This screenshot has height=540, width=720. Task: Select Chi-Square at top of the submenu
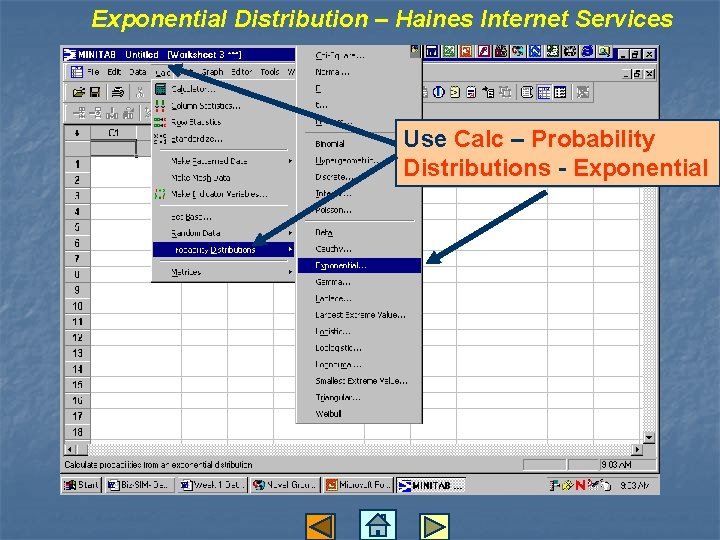point(359,56)
